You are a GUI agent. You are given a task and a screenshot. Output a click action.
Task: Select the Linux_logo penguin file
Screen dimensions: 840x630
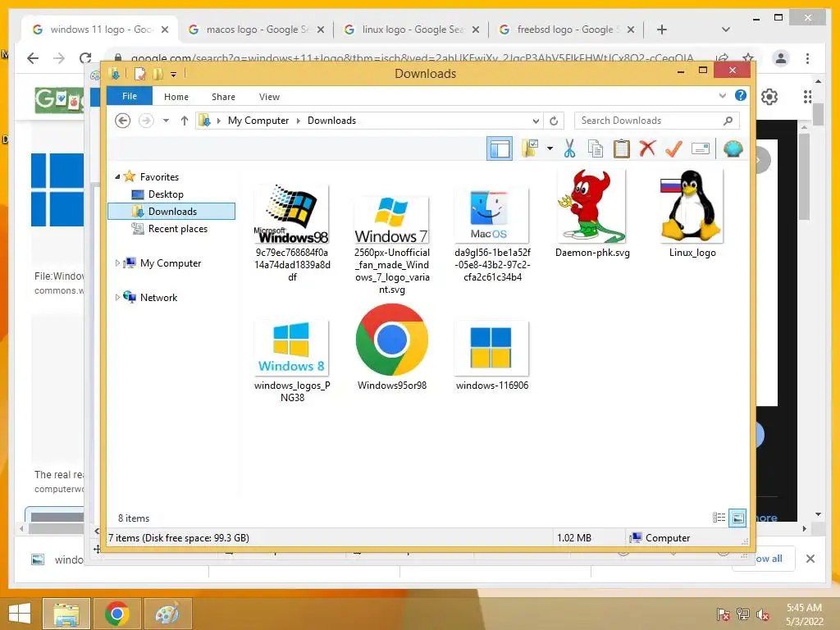pos(692,214)
